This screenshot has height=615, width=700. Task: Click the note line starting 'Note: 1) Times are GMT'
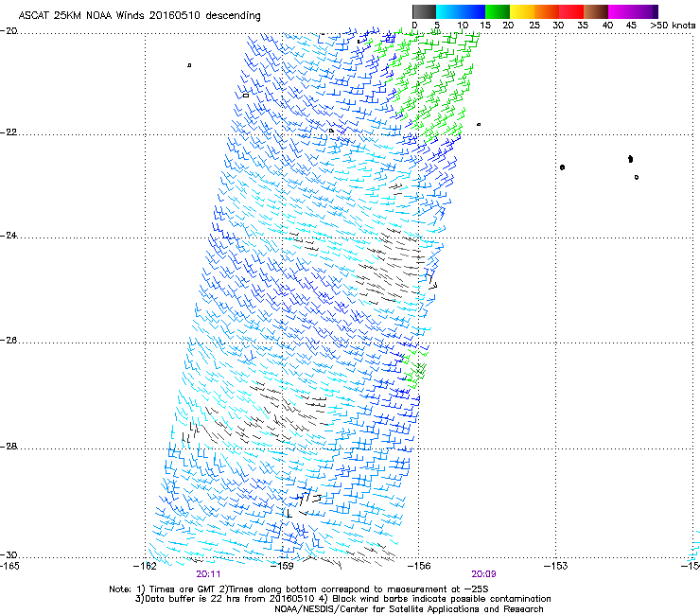[x=299, y=589]
